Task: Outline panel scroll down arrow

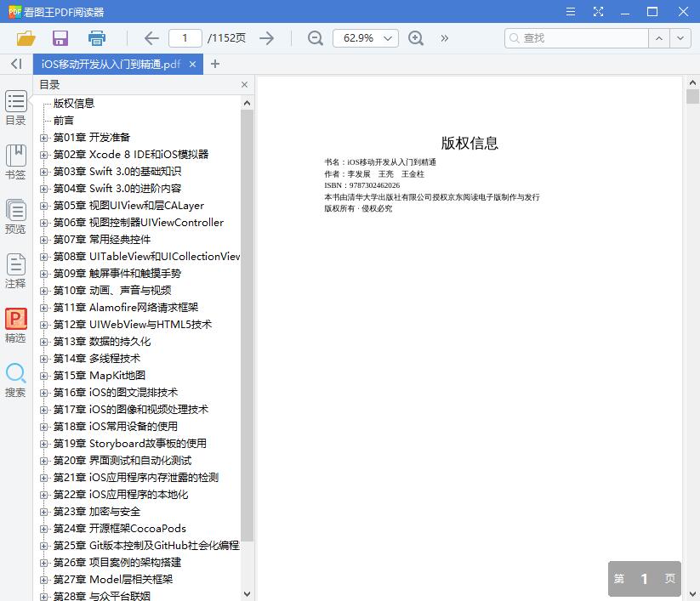Action: click(x=247, y=594)
